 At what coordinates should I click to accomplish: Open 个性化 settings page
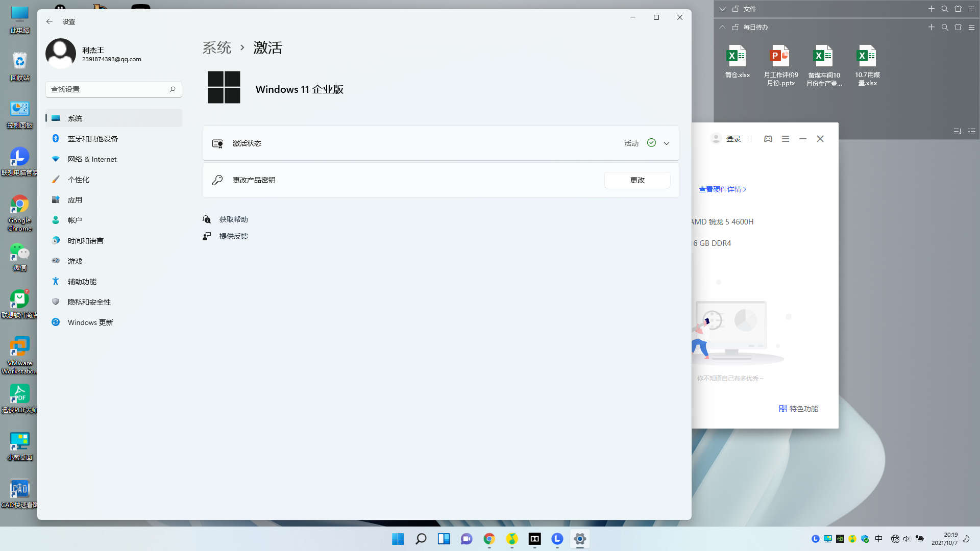click(x=114, y=180)
